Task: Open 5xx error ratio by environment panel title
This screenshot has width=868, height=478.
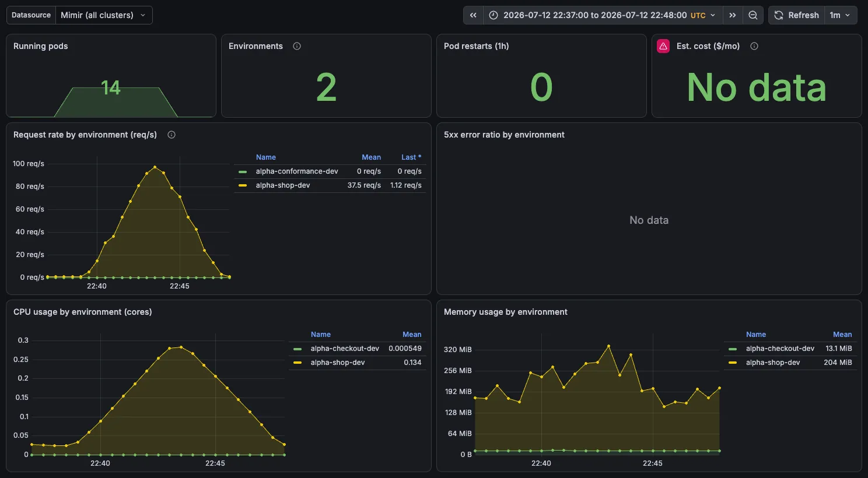Action: click(504, 135)
